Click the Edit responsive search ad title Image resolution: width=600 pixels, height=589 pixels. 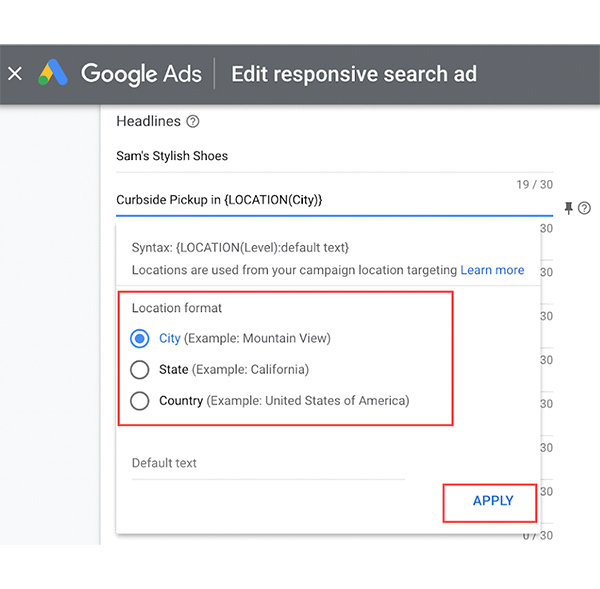[x=354, y=74]
